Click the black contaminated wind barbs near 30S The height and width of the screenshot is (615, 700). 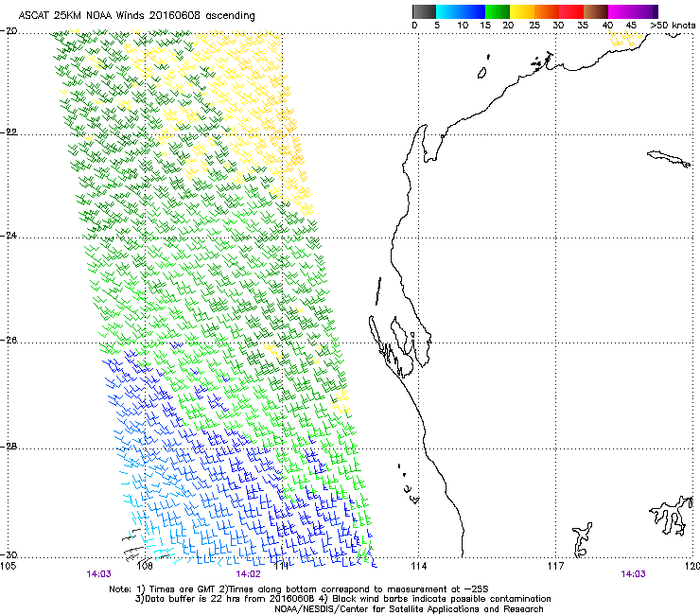click(135, 544)
